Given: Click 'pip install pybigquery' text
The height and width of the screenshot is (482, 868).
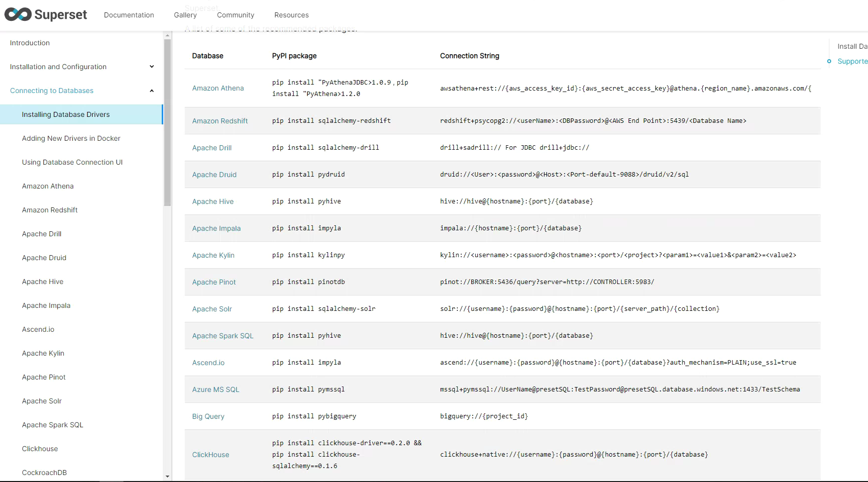Looking at the screenshot, I should (314, 416).
